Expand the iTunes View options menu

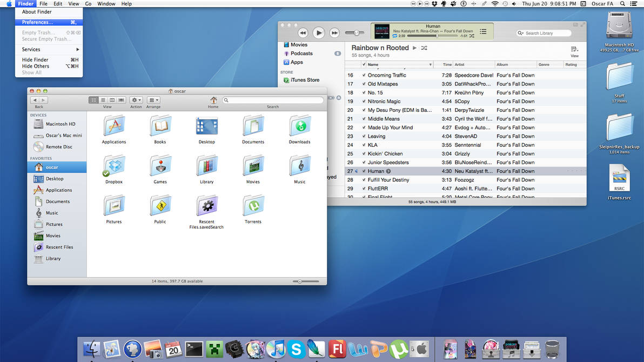[x=574, y=50]
